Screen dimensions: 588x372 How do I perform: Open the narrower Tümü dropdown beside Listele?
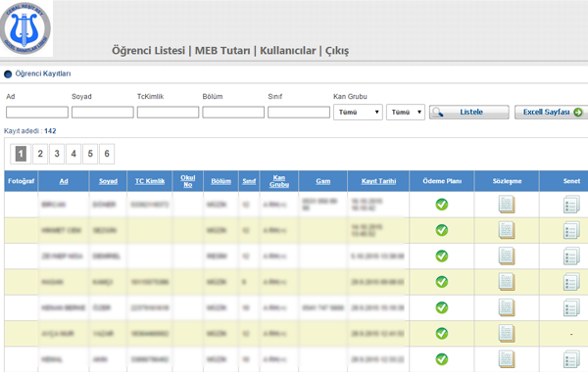tap(406, 112)
